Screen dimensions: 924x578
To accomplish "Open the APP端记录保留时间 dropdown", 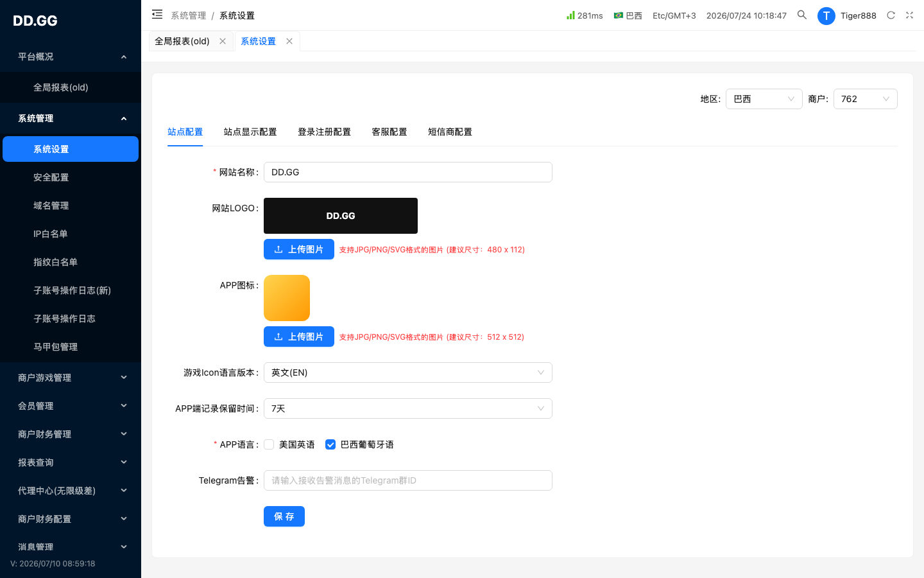I will click(408, 408).
